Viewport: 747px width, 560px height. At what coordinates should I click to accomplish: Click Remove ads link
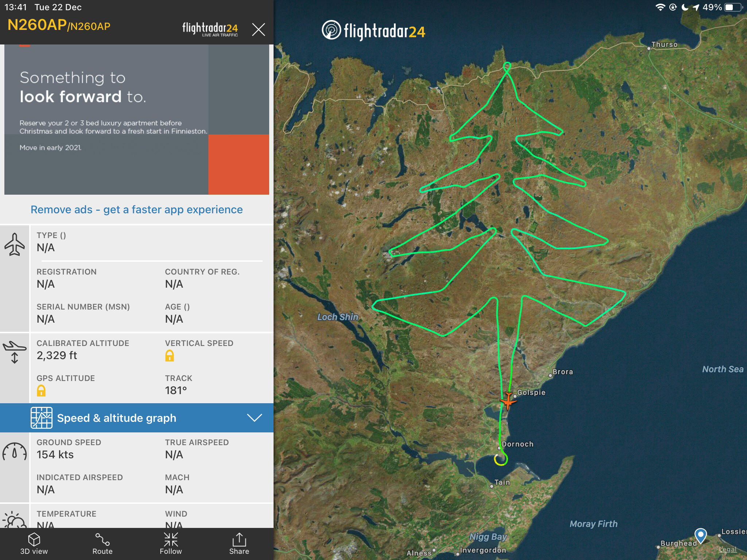click(x=136, y=210)
